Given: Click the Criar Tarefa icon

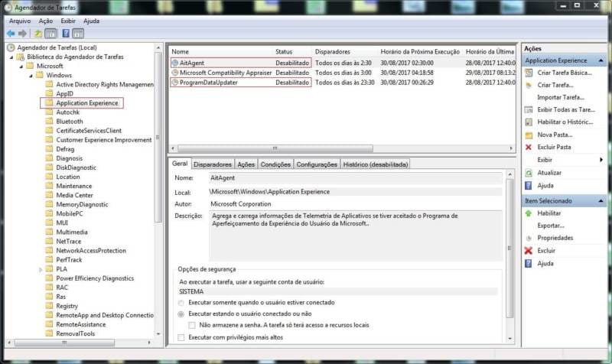Looking at the screenshot, I should pos(529,85).
